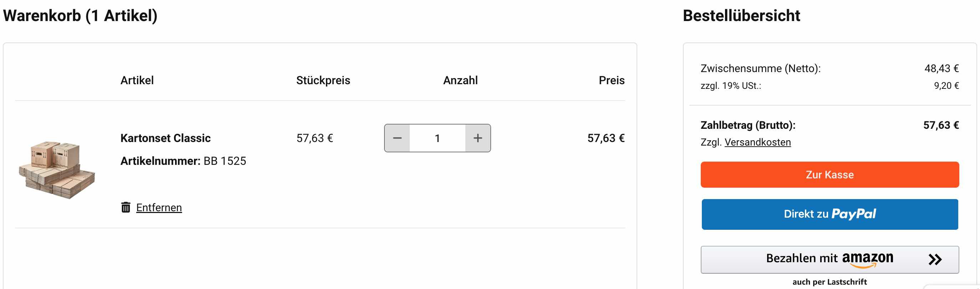This screenshot has height=289, width=980.
Task: Open the Kartonset Classic product thumbnail
Action: 57,169
